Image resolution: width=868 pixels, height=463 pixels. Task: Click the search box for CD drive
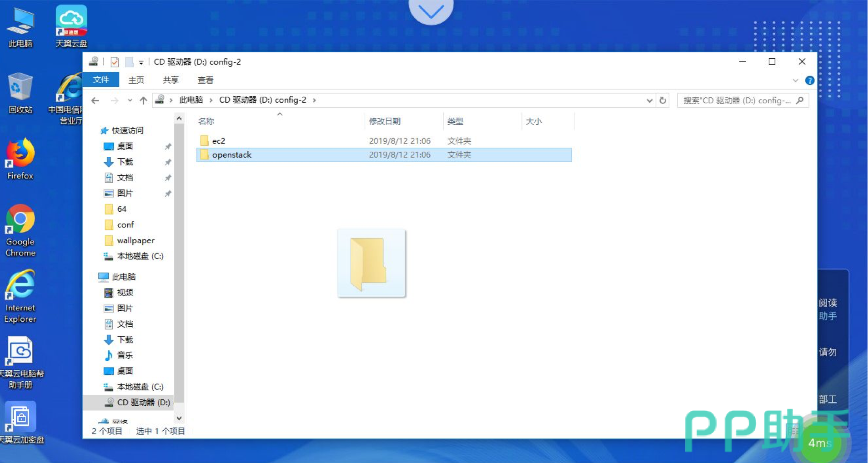(737, 100)
